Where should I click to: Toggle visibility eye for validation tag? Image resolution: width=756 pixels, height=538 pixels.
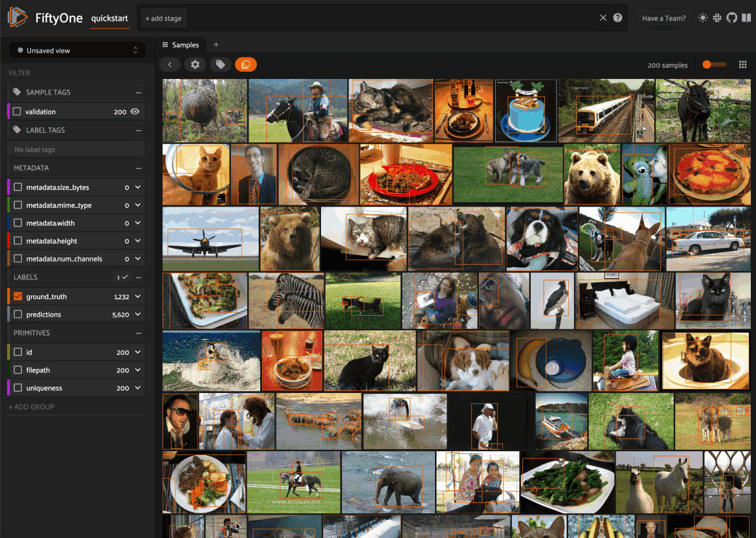pos(135,112)
